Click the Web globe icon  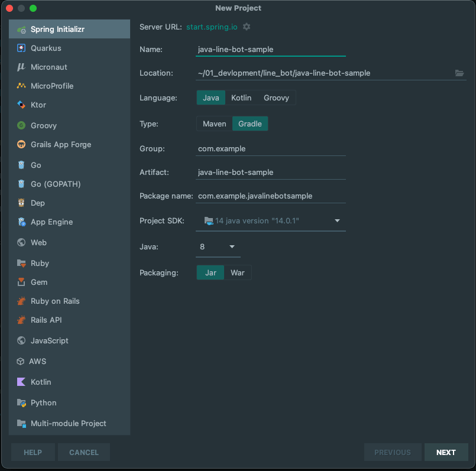(21, 242)
